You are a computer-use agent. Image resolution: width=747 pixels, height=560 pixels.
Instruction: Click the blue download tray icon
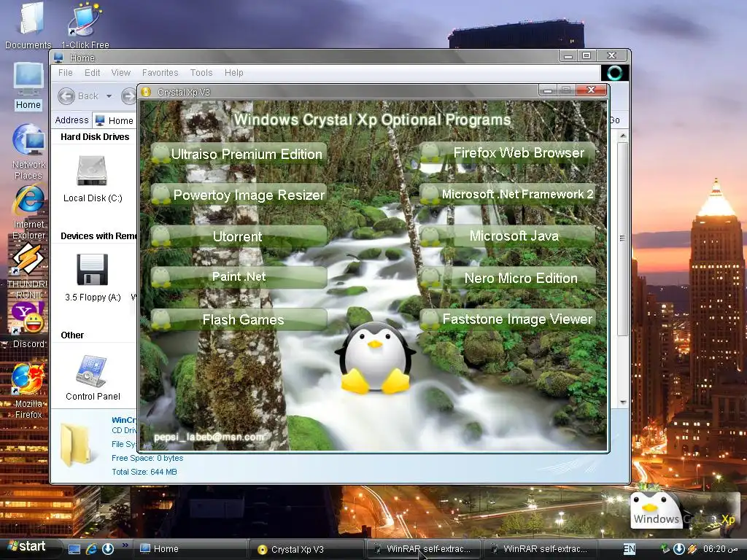tap(679, 549)
